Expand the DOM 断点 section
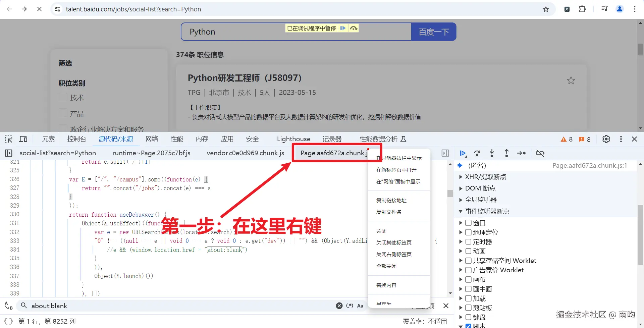Screen dimensions: 644x328 (461, 188)
